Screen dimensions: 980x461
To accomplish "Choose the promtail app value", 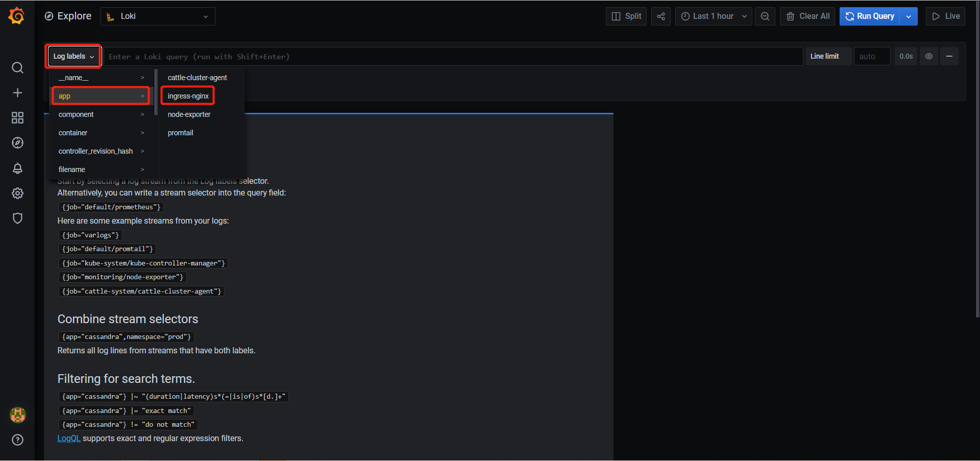I will (181, 133).
